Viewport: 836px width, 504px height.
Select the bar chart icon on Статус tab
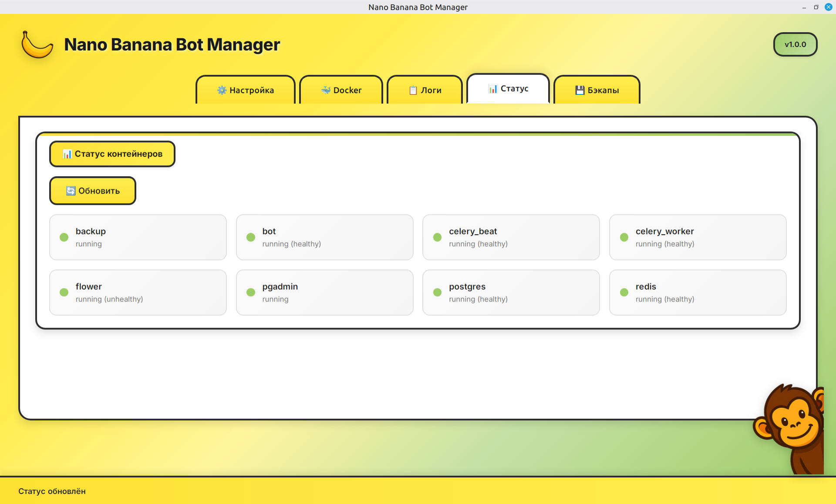[x=492, y=89]
